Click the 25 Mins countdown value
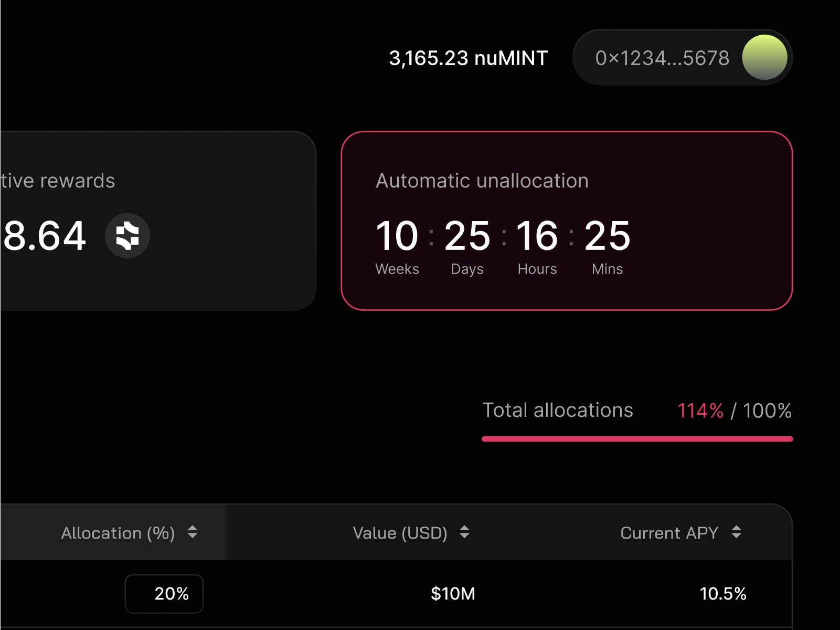The image size is (840, 630). pyautogui.click(x=607, y=236)
